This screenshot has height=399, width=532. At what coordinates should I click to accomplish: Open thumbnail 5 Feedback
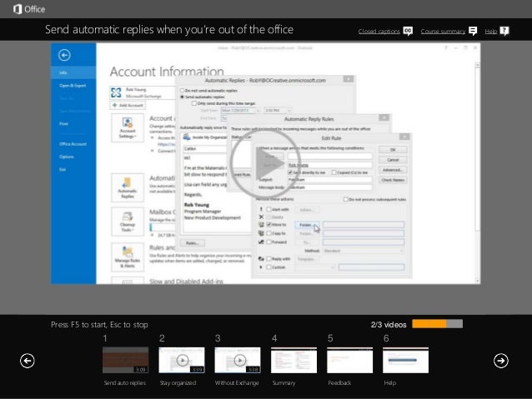click(350, 360)
